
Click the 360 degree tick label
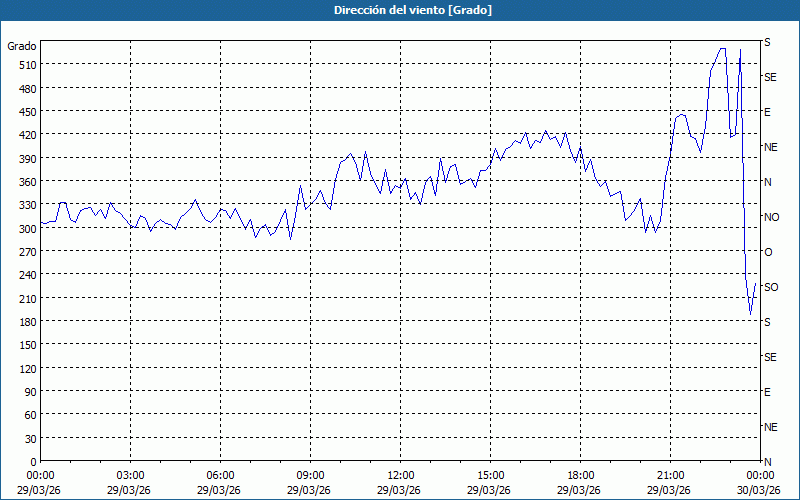click(x=25, y=181)
